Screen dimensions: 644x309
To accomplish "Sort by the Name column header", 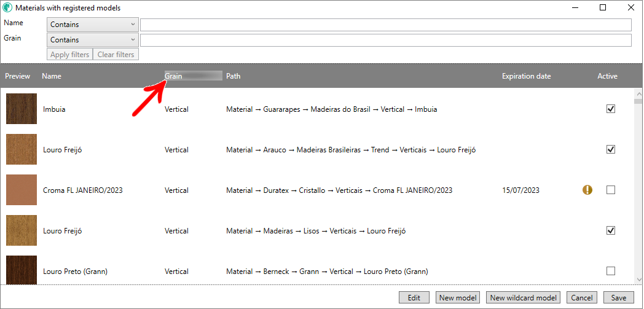I will pyautogui.click(x=52, y=76).
